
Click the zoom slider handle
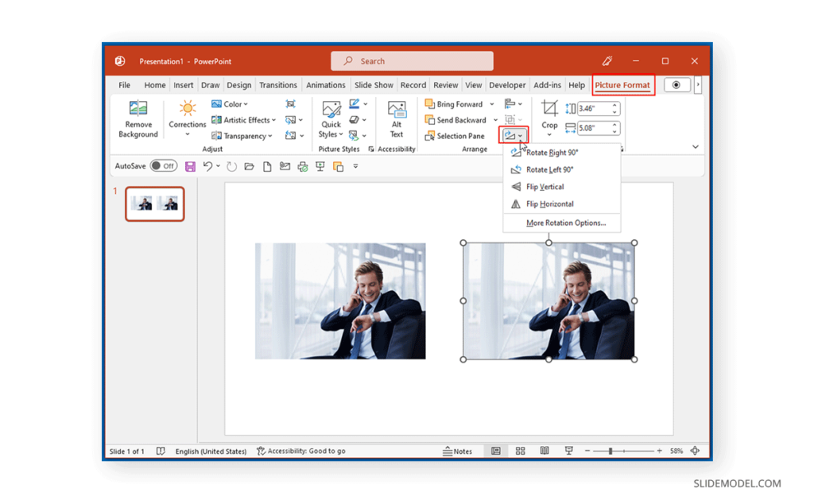click(x=610, y=451)
